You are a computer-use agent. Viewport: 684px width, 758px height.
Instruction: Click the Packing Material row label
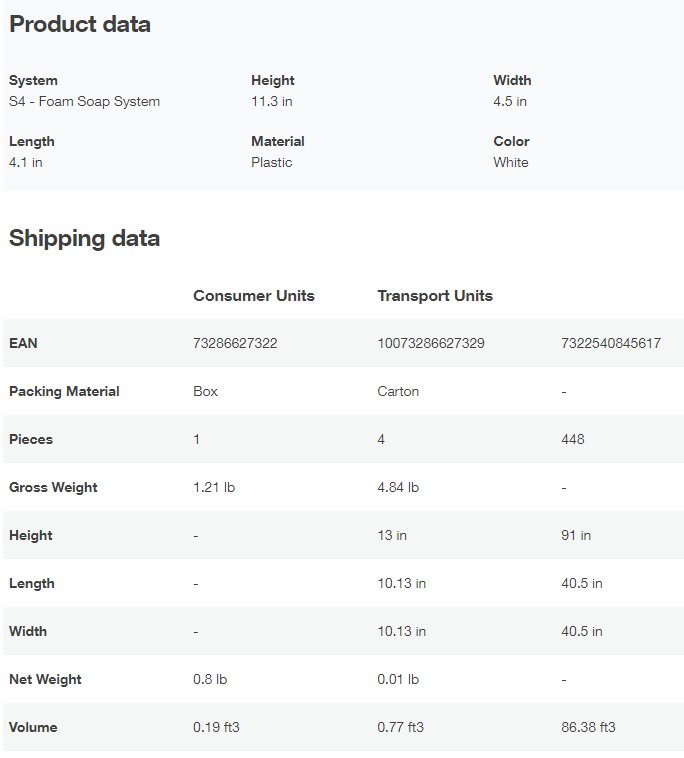pyautogui.click(x=64, y=392)
